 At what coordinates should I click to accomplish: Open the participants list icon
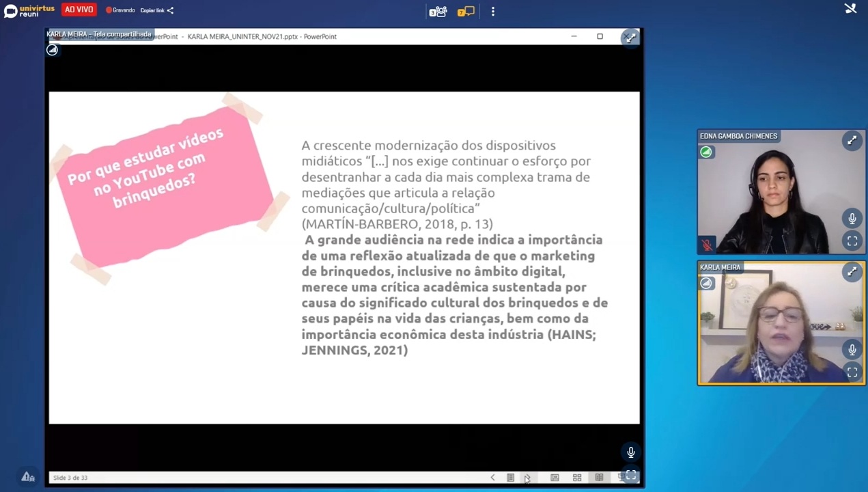[438, 11]
